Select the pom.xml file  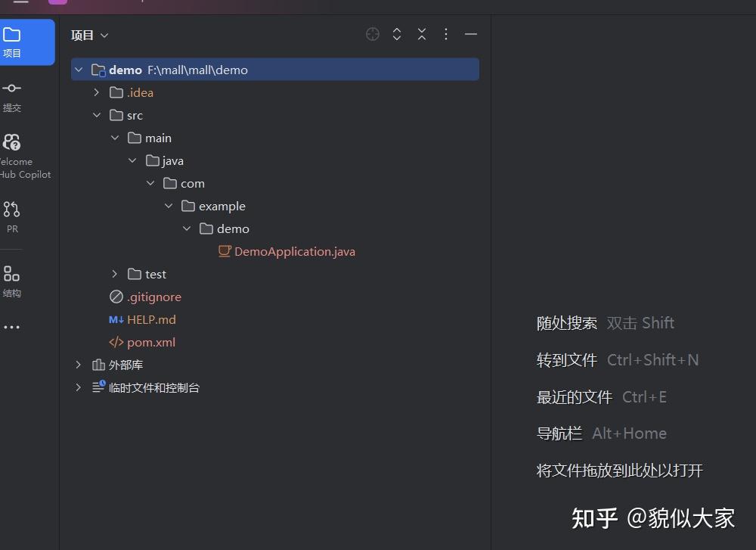coord(151,342)
